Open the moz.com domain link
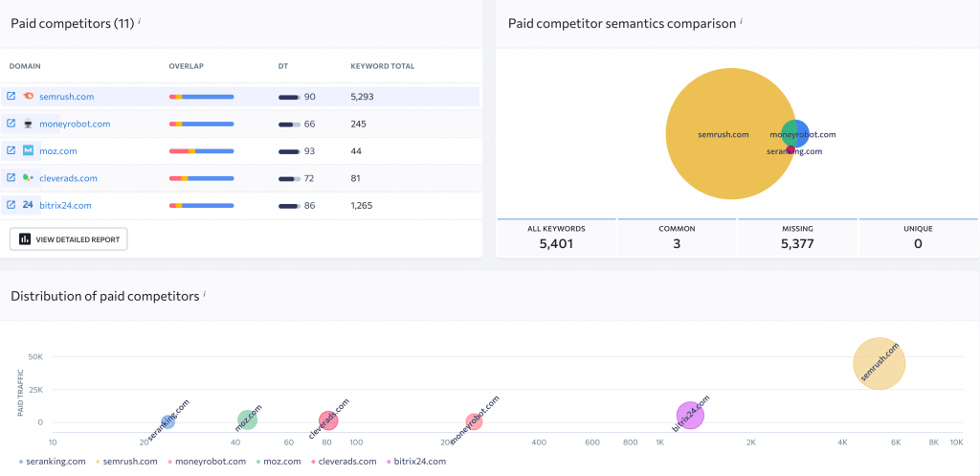 58,150
